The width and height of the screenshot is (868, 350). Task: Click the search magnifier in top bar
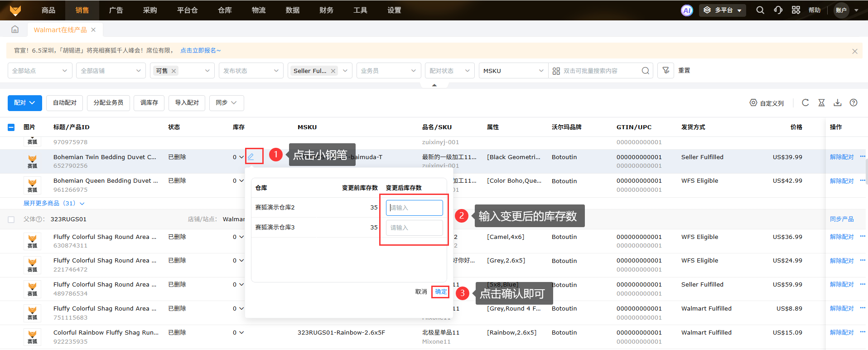[x=760, y=10]
